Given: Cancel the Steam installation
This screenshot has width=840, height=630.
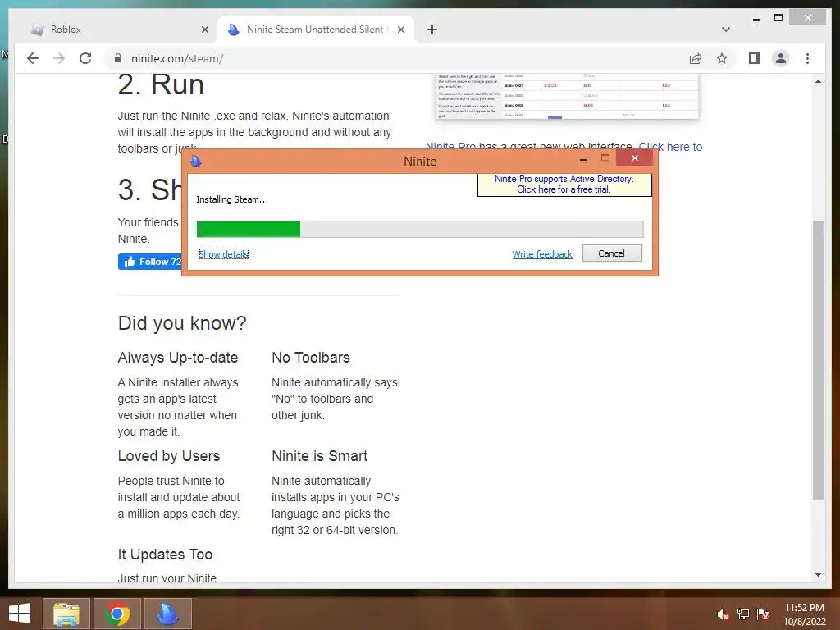Looking at the screenshot, I should tap(612, 253).
